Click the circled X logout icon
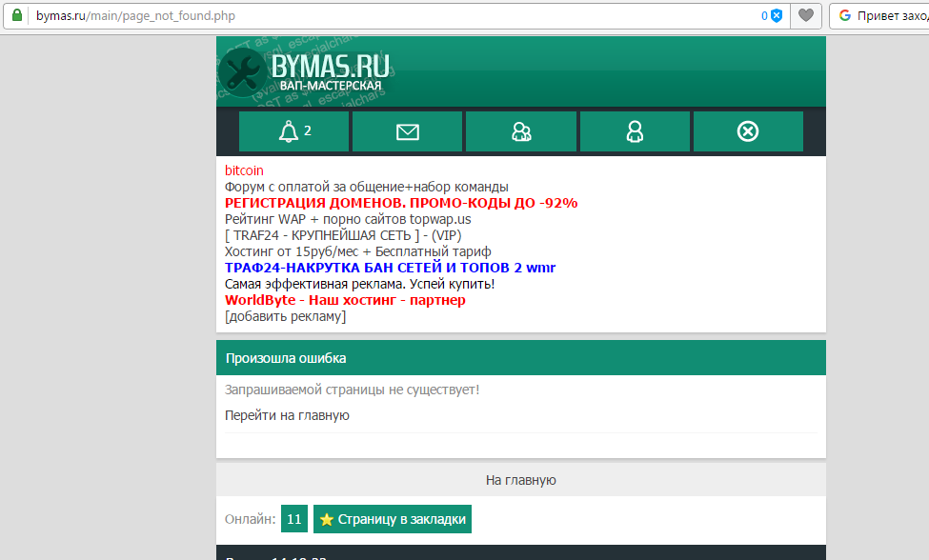Screen dimensions: 929x560 pos(748,131)
